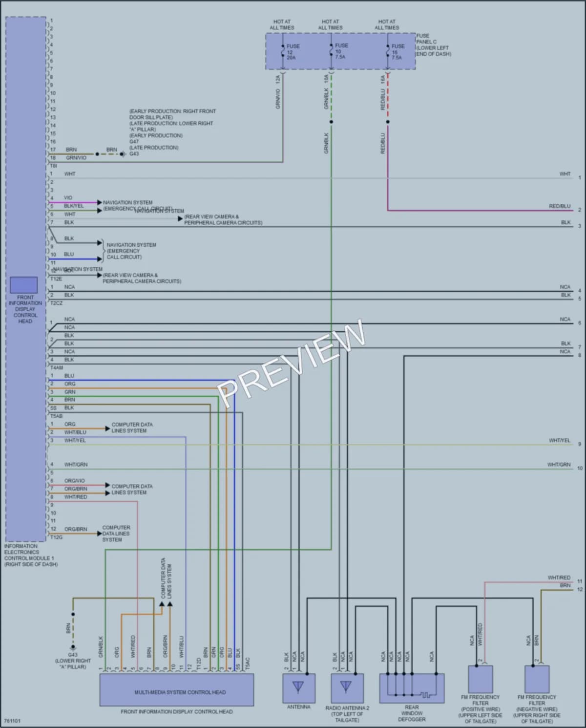Click the ANTENNA label below the antenna box
Image resolution: width=586 pixels, height=728 pixels.
point(298,707)
